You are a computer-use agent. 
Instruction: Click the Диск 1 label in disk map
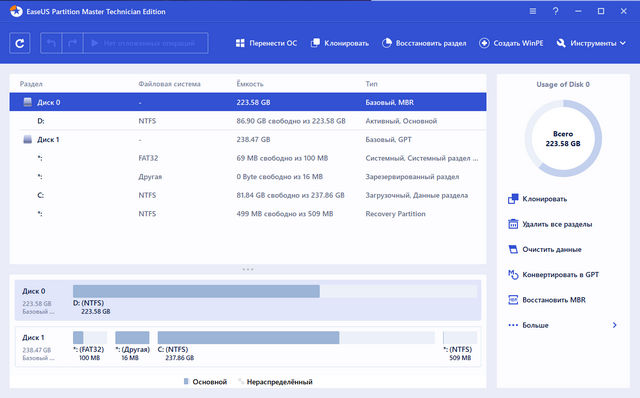coord(33,338)
